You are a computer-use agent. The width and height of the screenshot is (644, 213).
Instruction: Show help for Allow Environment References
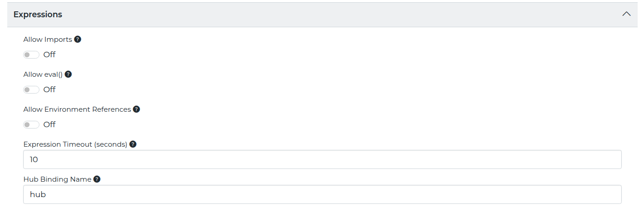(x=136, y=109)
